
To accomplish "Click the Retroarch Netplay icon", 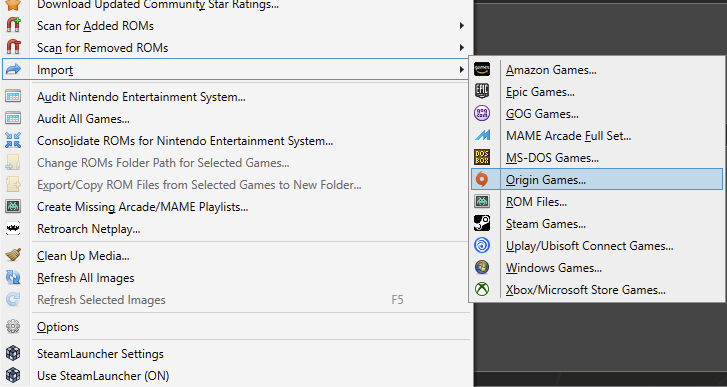I will pyautogui.click(x=13, y=228).
